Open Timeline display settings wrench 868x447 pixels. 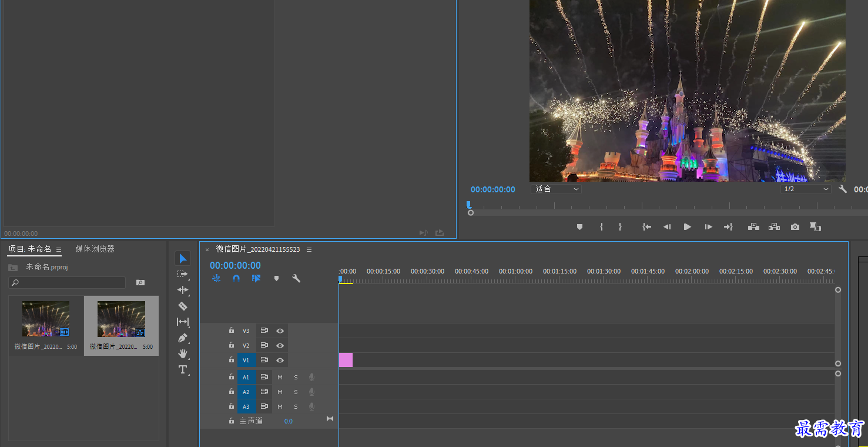point(296,278)
